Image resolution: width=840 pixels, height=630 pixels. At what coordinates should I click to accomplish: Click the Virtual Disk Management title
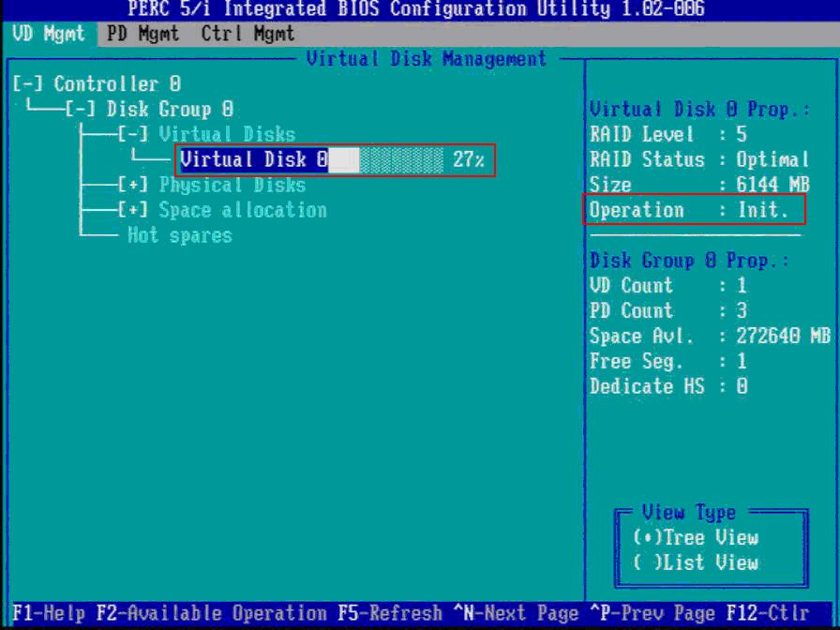pyautogui.click(x=427, y=59)
